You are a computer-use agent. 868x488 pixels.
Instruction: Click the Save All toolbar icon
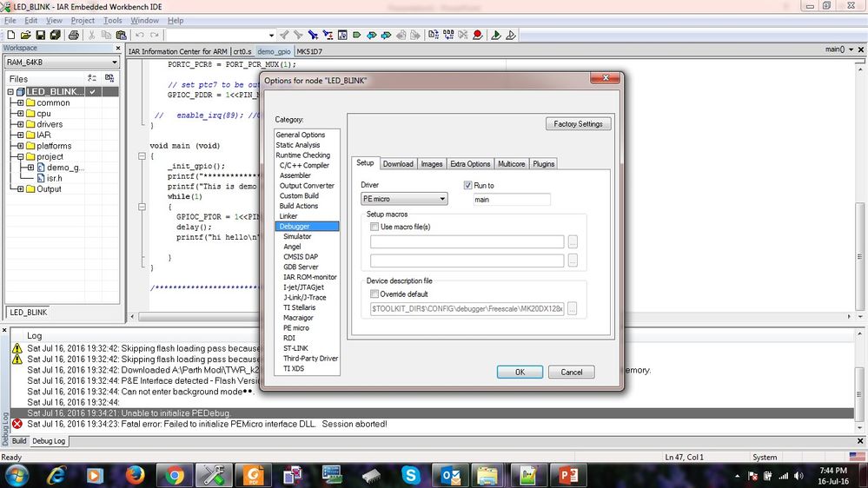55,35
